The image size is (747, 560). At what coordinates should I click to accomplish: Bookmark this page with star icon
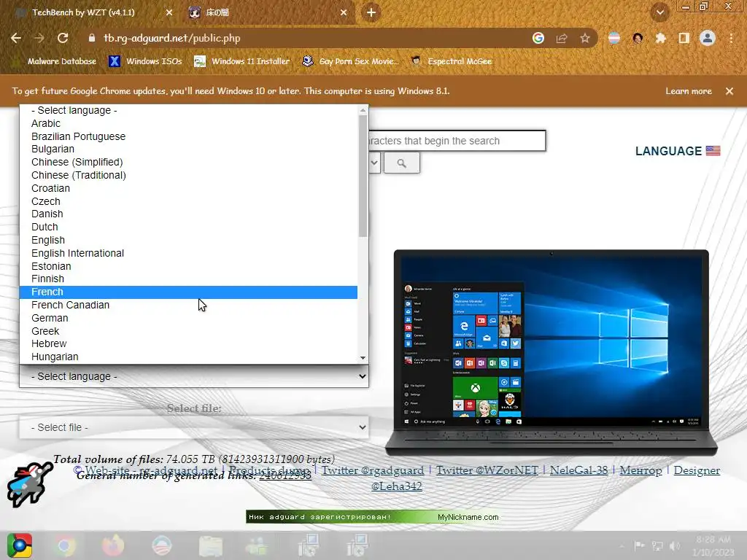585,38
